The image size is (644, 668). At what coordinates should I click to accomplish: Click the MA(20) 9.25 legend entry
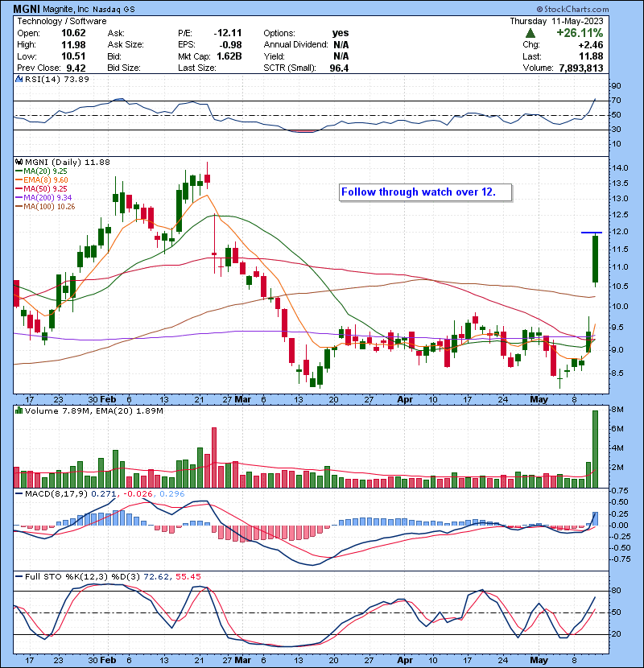42,171
